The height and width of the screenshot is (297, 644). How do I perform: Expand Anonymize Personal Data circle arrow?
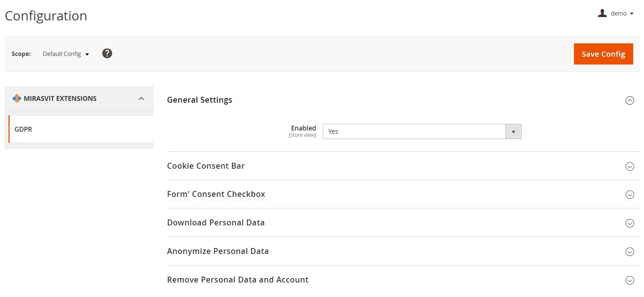point(630,252)
